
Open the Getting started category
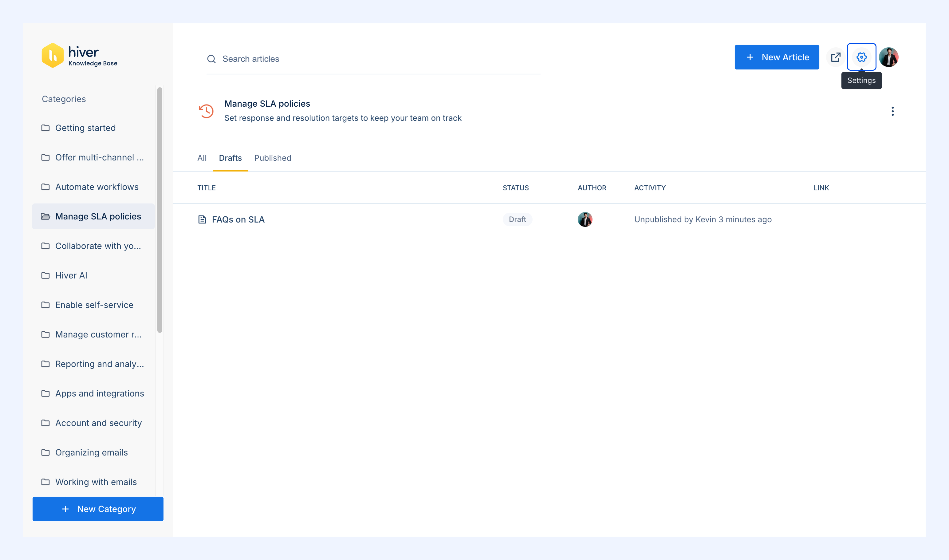(93, 128)
